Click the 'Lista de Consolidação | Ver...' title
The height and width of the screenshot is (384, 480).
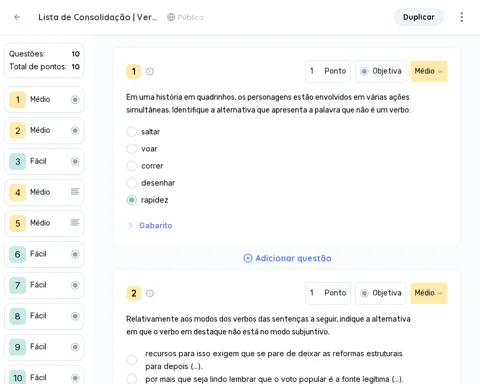pos(97,17)
